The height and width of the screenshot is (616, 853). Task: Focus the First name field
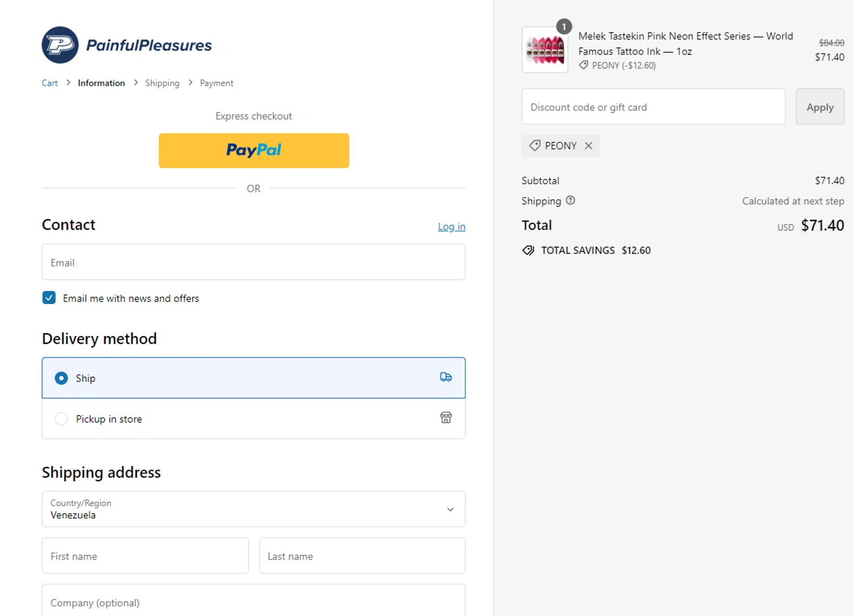[x=145, y=556]
